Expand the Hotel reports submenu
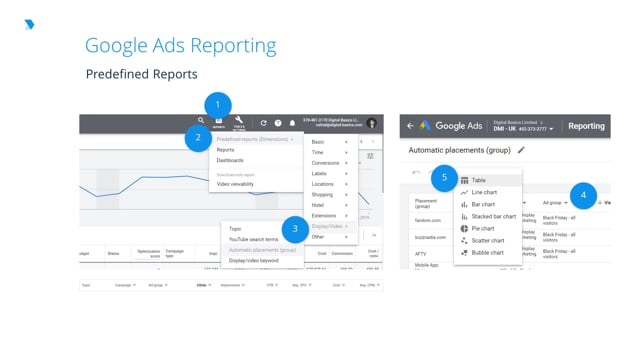This screenshot has height=360, width=640. (331, 205)
